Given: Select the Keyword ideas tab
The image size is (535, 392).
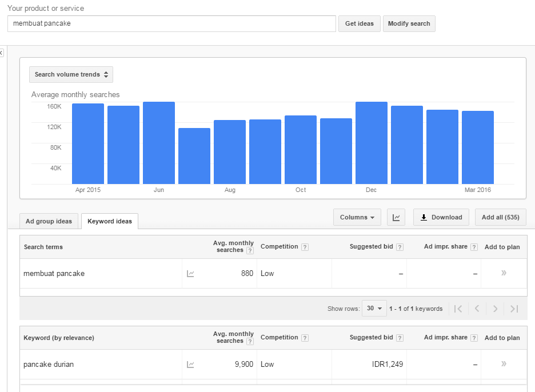Looking at the screenshot, I should (110, 221).
